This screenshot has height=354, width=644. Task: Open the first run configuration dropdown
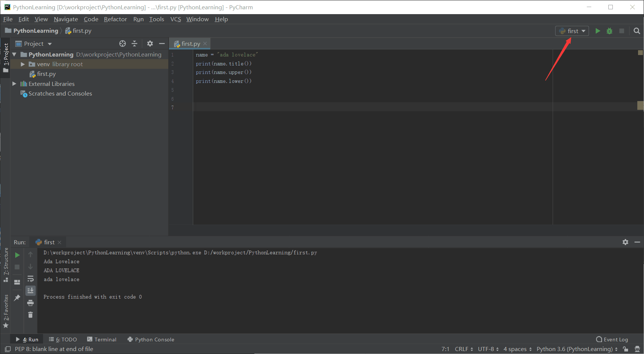(x=572, y=31)
